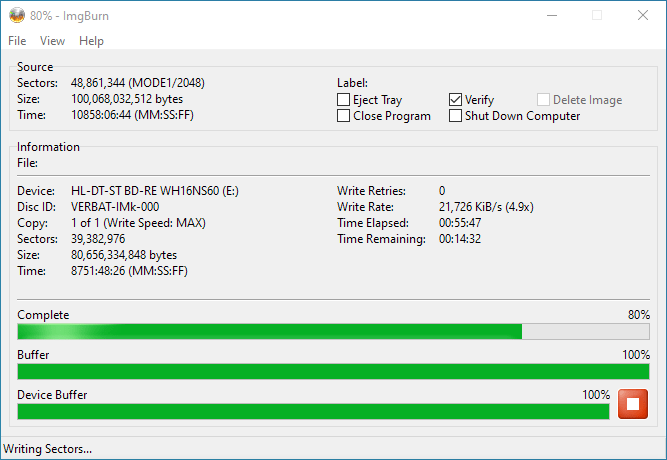Screen dimensions: 667x460
Task: Open the File menu
Action: point(17,41)
